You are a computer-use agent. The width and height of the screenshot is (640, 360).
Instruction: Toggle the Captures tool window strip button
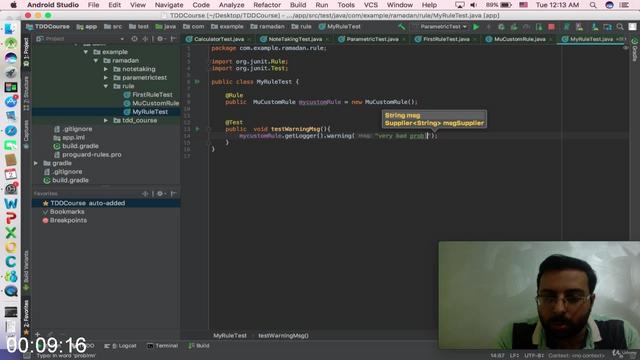26,134
